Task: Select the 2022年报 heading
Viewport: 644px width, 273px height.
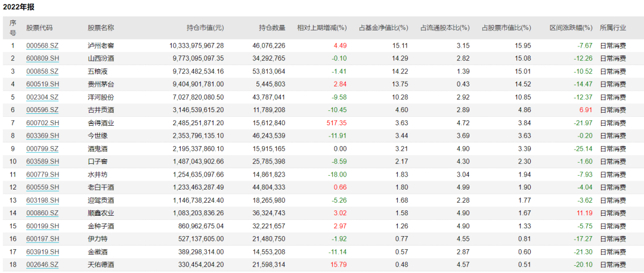Action: tap(18, 7)
